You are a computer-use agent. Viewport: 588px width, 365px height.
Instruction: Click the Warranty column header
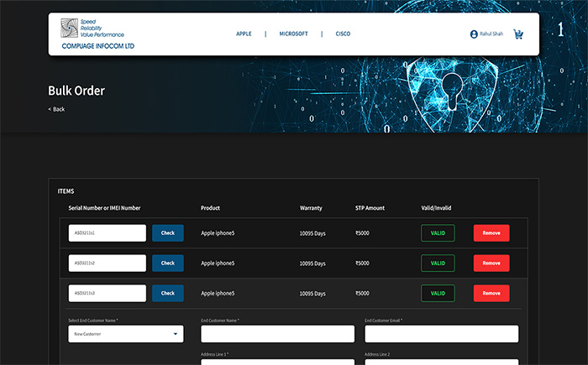click(311, 208)
